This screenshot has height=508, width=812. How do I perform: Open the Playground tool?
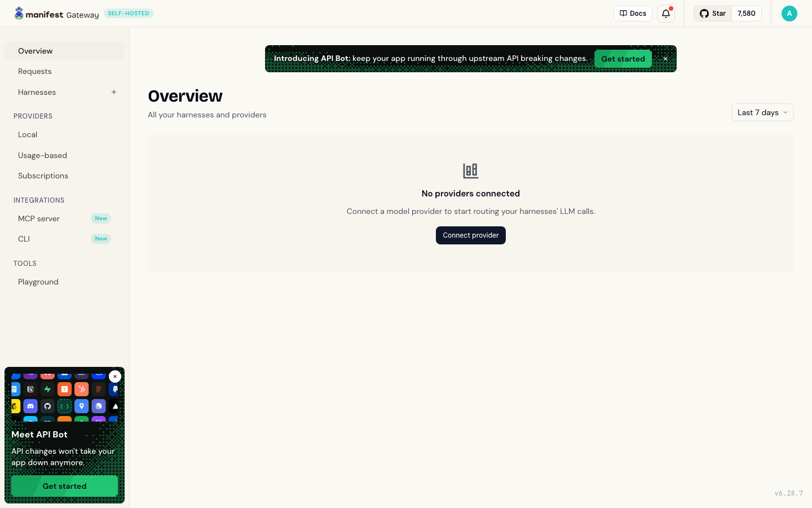point(64,282)
